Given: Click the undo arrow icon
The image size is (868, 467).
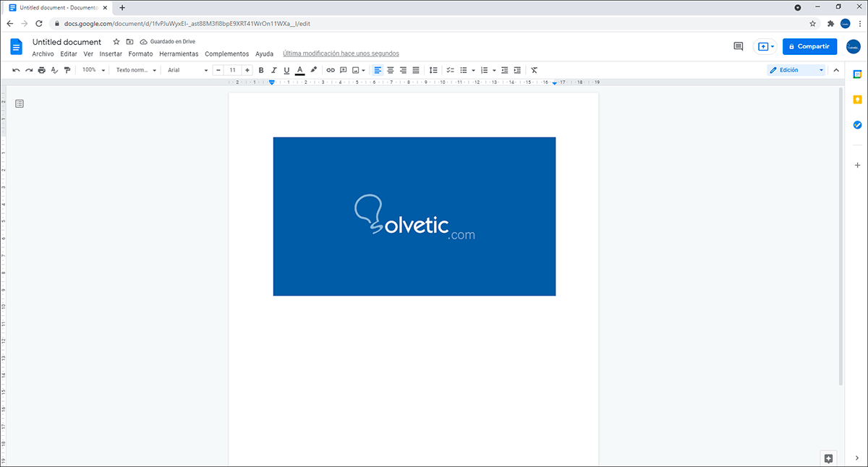Looking at the screenshot, I should click(x=16, y=70).
